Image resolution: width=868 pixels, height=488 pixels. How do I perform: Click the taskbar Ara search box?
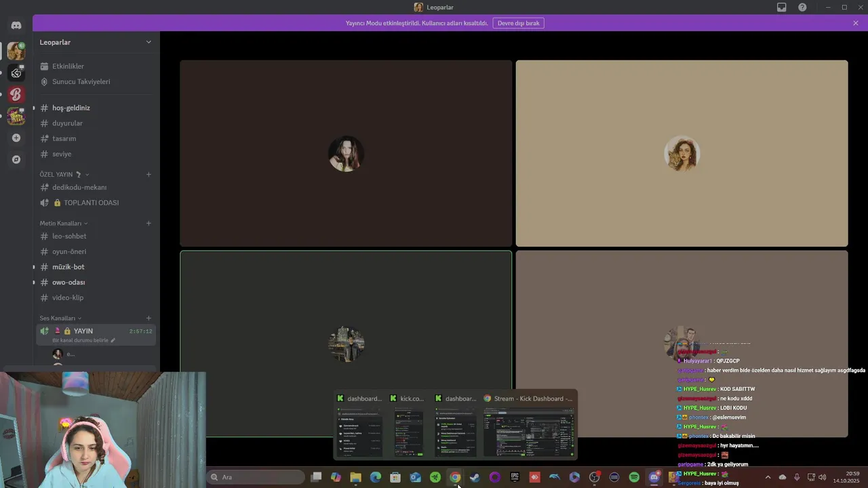pyautogui.click(x=256, y=477)
